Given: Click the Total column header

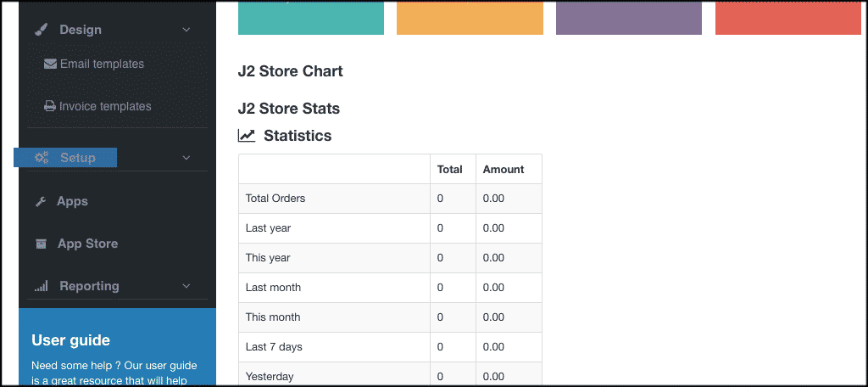Looking at the screenshot, I should click(x=449, y=170).
